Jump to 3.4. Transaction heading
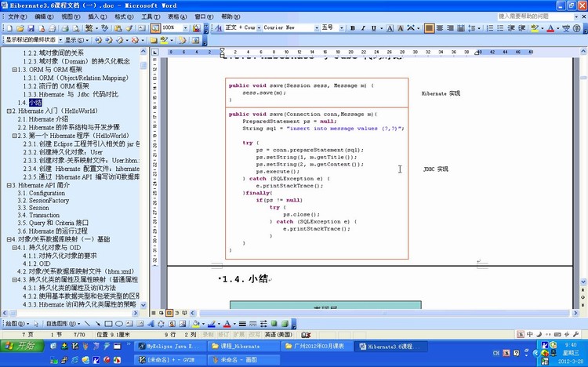The width and height of the screenshot is (588, 367). [x=38, y=215]
